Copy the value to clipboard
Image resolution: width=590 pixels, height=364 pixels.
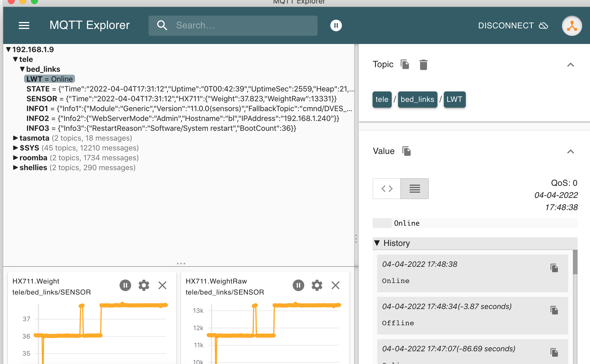click(x=406, y=151)
